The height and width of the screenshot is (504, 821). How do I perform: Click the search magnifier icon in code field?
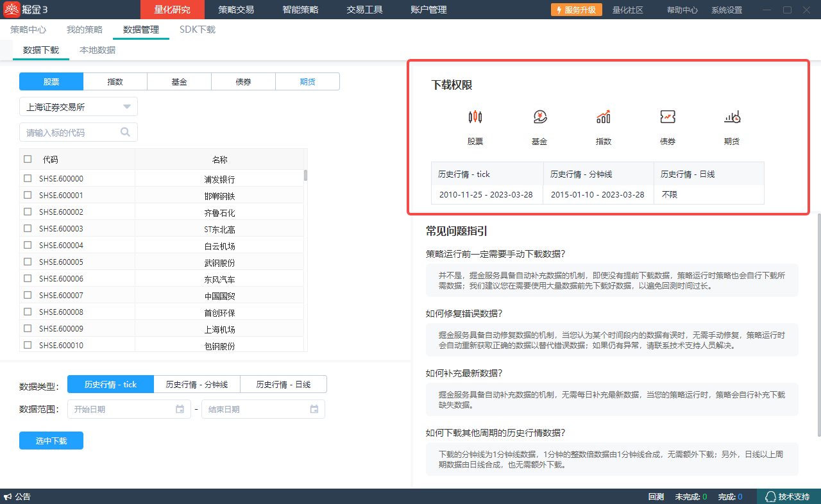coord(126,132)
